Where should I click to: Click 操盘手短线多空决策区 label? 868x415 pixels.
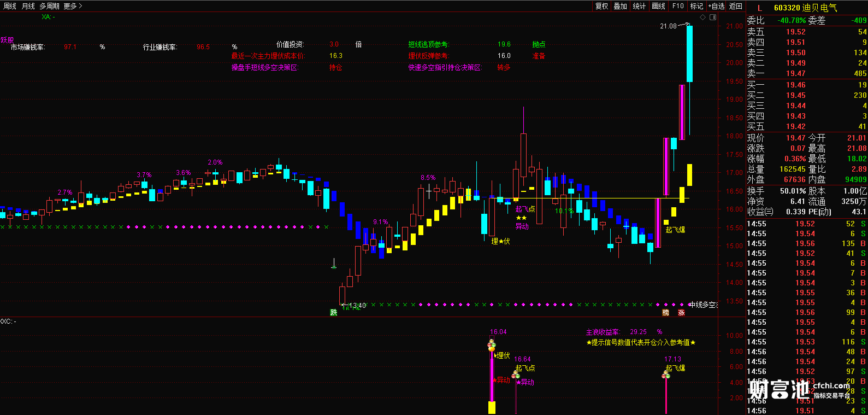264,68
